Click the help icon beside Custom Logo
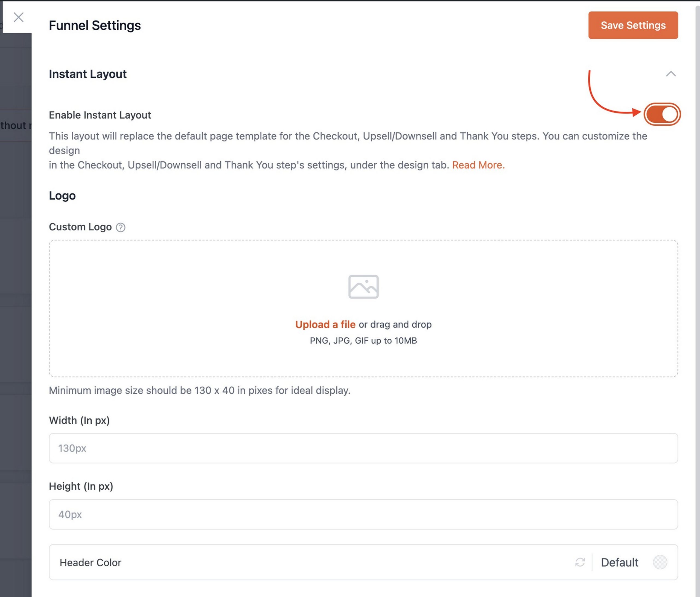Viewport: 700px width, 597px height. [121, 228]
